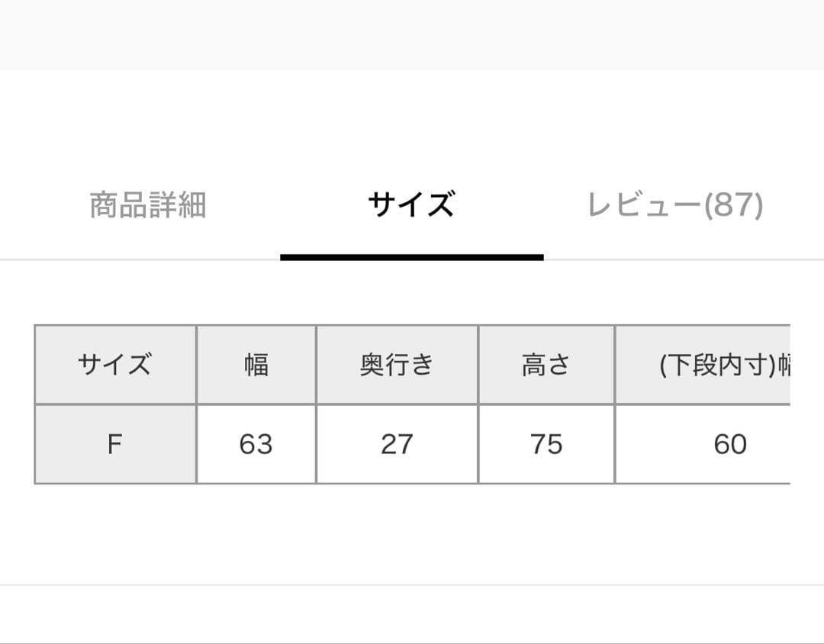Select the F size row cell
The image size is (824, 644).
pos(115,444)
